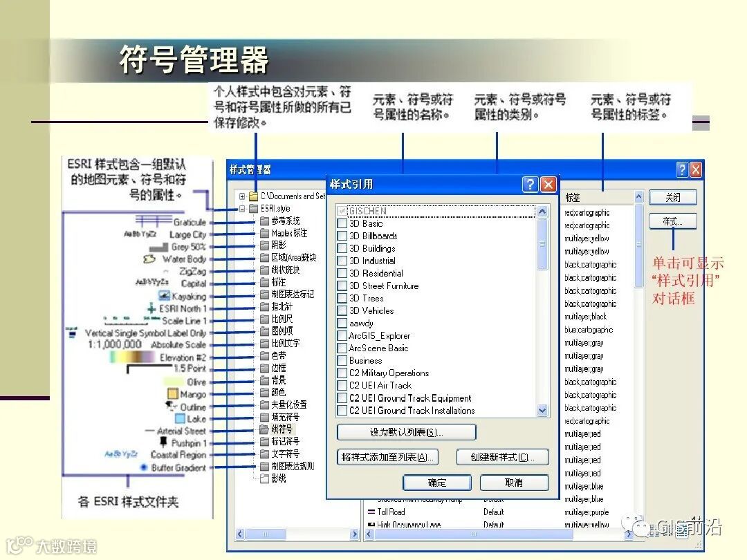Click scroll-up arrow beside 标签 column
747x560 pixels.
click(639, 196)
